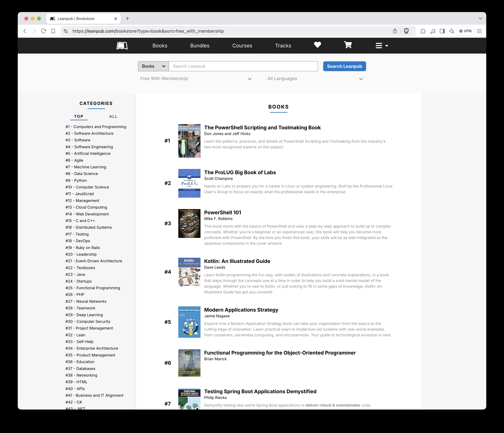Open the Kotlin Illustrated Guide cover thumbnail
504x433 pixels.
[189, 272]
